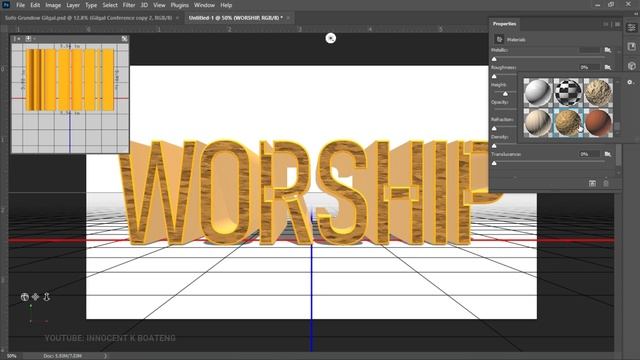The width and height of the screenshot is (640, 360).
Task: Click the Metallic value field
Action: (589, 50)
